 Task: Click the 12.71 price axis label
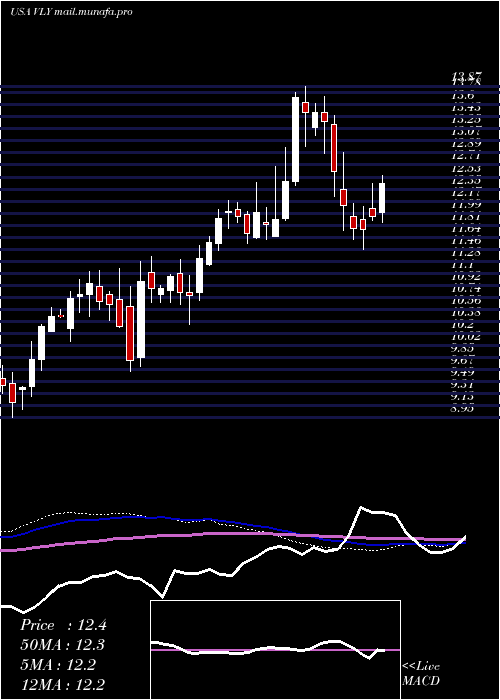point(465,156)
